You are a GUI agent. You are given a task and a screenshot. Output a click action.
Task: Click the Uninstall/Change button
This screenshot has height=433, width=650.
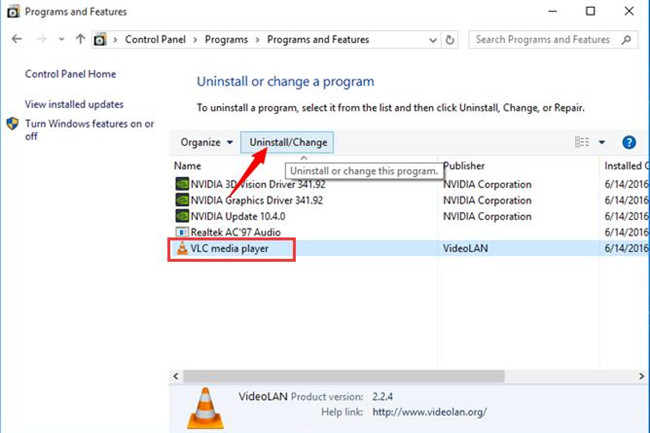pyautogui.click(x=287, y=142)
